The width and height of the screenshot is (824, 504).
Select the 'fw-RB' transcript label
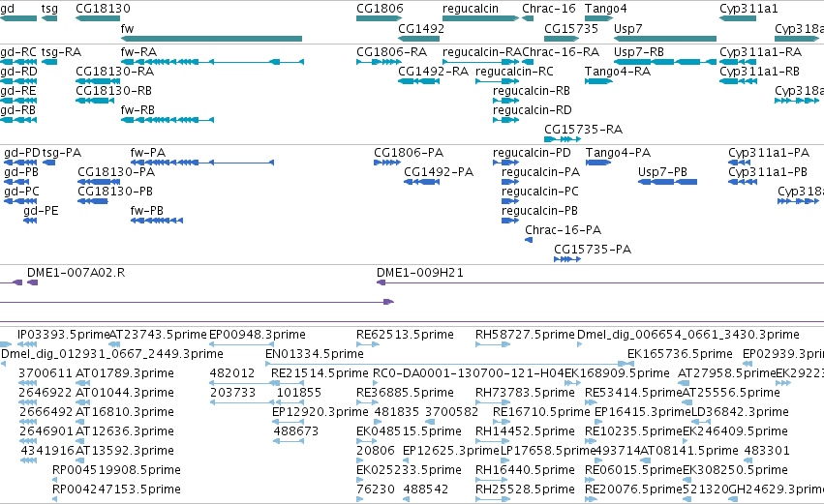137,109
